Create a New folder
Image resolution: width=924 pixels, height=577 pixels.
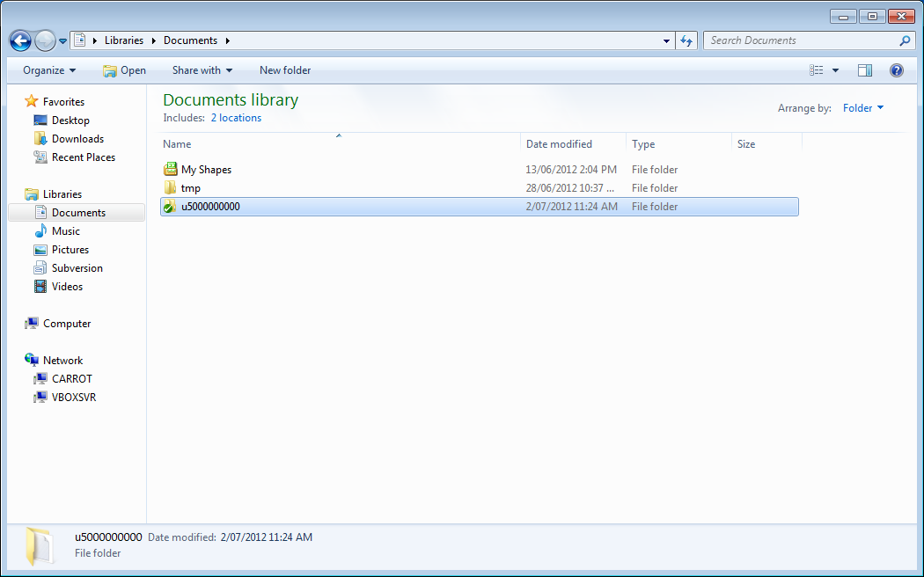(x=284, y=70)
